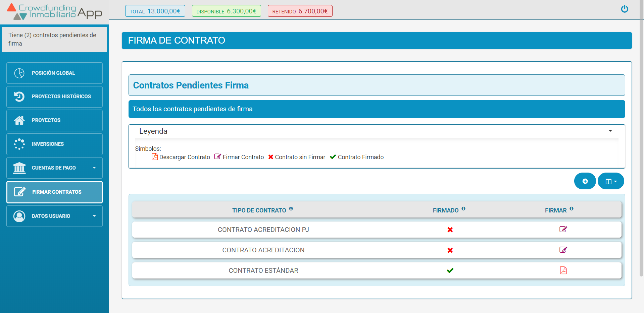Screen dimensions: 644x313
Task: Sign the CONTRATO ACREDITACION PJ via edit icon
Action: [x=563, y=230]
